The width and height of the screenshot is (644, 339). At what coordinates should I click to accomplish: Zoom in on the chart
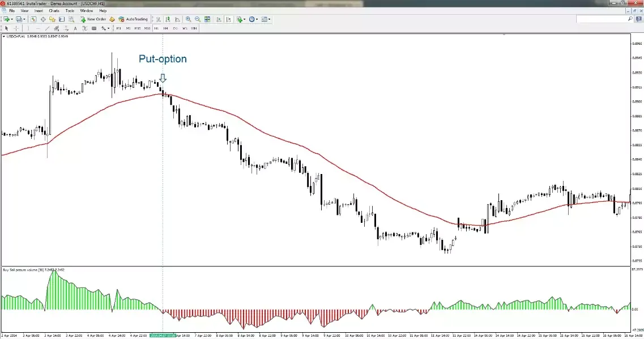tap(188, 19)
